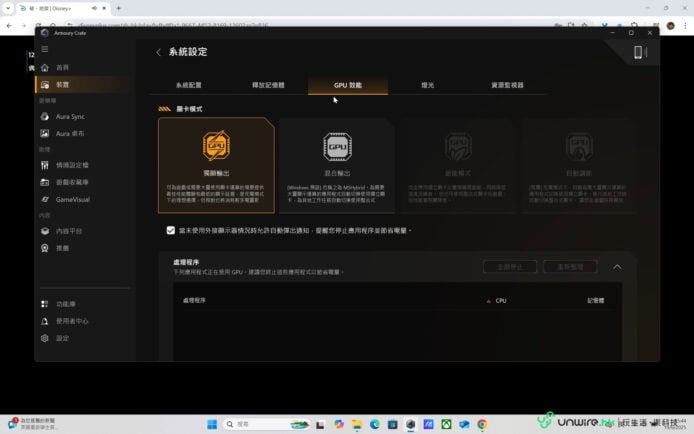Select the 獨顯輸出 GPU mode card

pyautogui.click(x=216, y=165)
